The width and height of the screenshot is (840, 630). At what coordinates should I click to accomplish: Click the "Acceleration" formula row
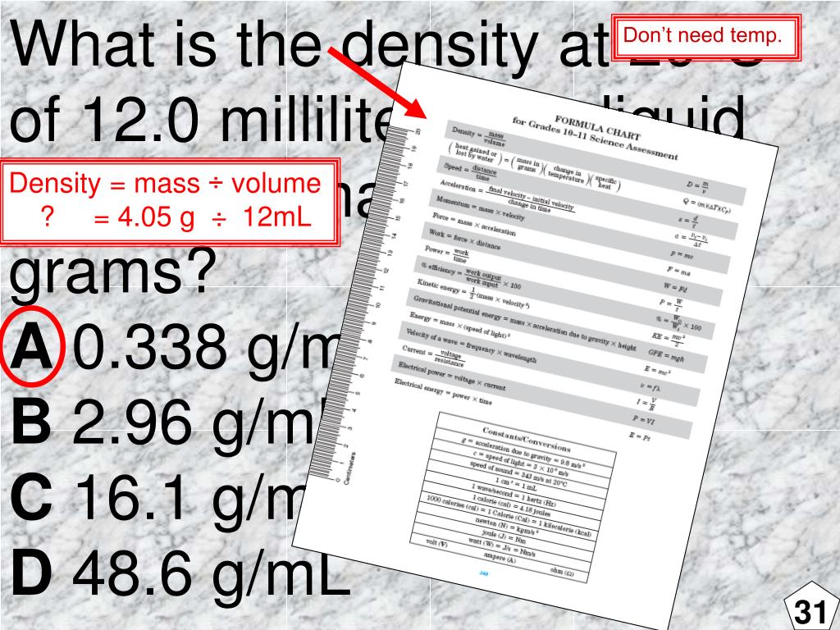(507, 197)
